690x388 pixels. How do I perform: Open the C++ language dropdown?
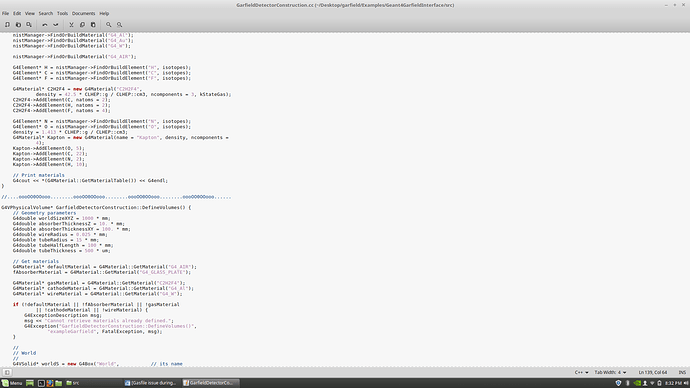581,372
